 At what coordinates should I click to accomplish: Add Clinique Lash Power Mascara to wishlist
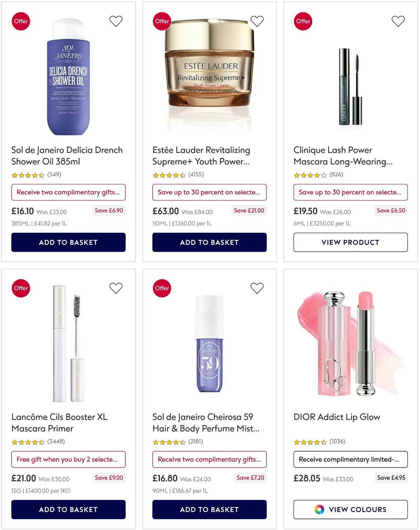tap(398, 21)
